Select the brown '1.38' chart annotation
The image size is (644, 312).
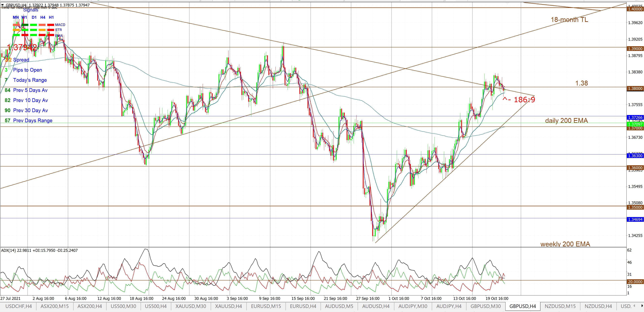581,83
